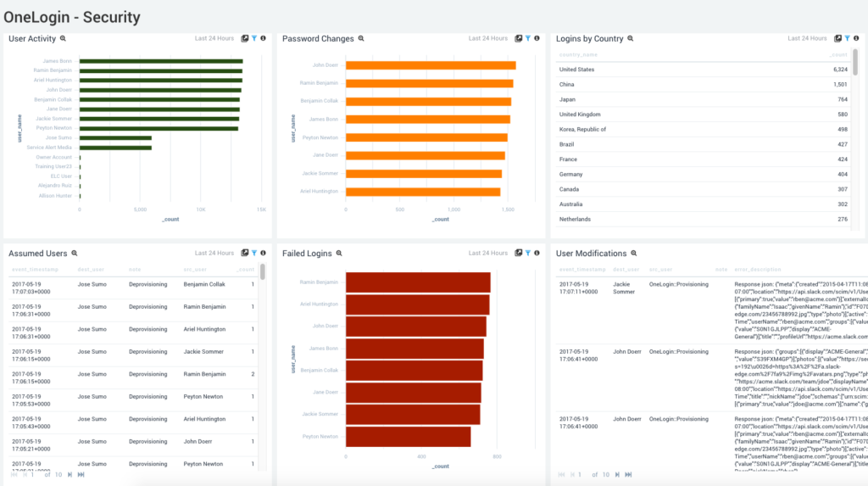The width and height of the screenshot is (868, 486).
Task: Click the Assumed Users table scrollbar
Action: tap(263, 271)
